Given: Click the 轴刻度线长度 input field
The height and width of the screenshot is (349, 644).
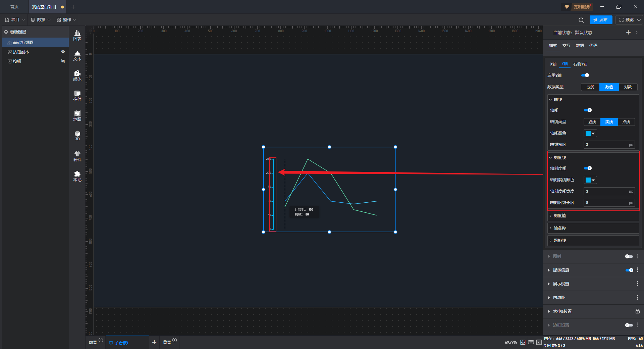Looking at the screenshot, I should pyautogui.click(x=605, y=203).
